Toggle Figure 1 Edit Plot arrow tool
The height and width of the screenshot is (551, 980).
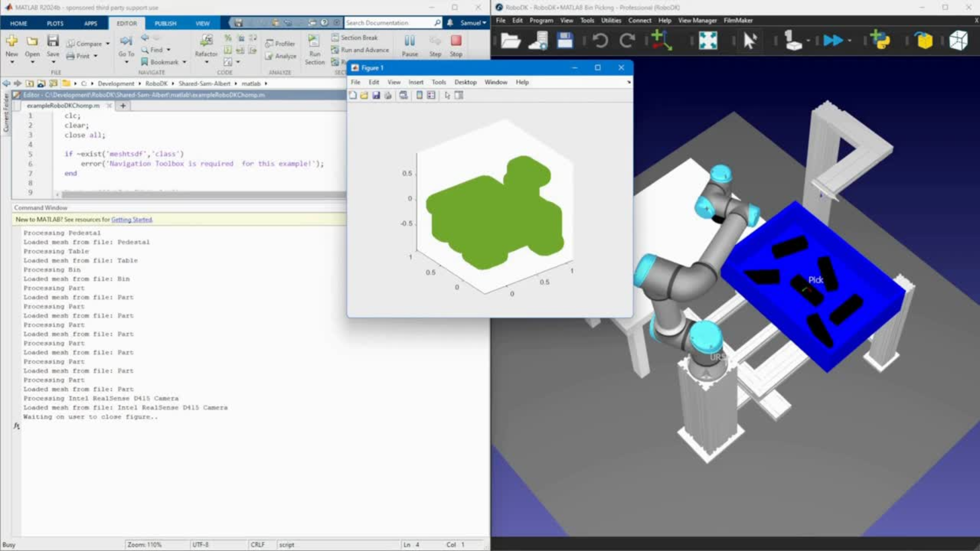447,96
